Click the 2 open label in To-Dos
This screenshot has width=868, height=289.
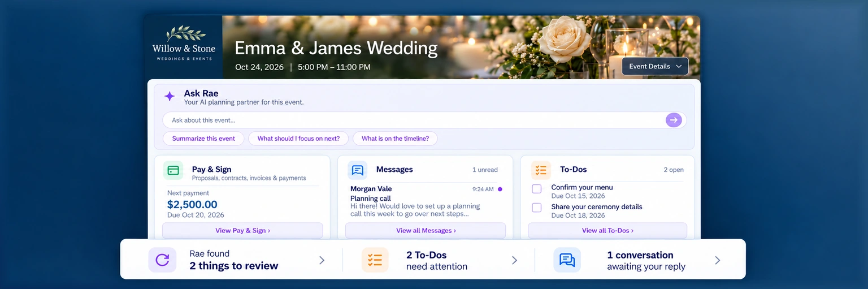tap(674, 170)
